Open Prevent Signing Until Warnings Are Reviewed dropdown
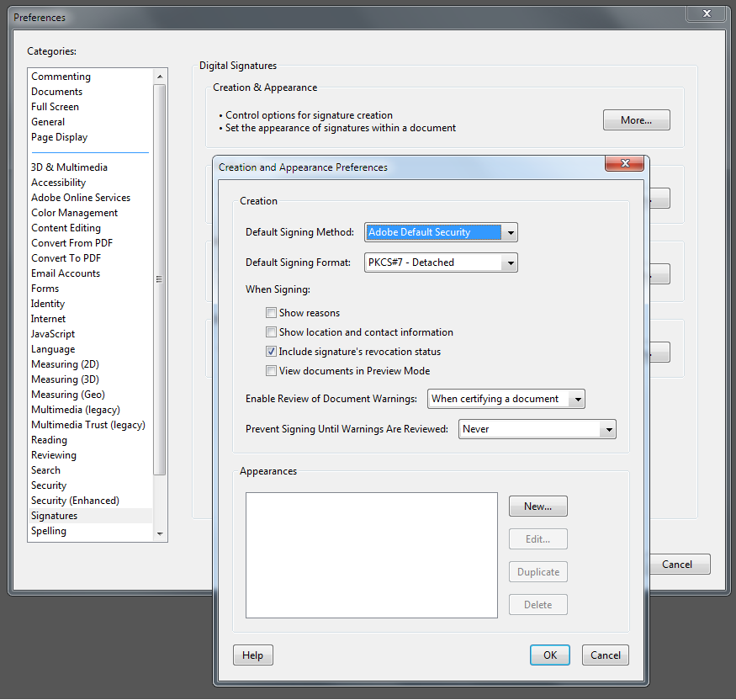The width and height of the screenshot is (736, 700). tap(537, 429)
